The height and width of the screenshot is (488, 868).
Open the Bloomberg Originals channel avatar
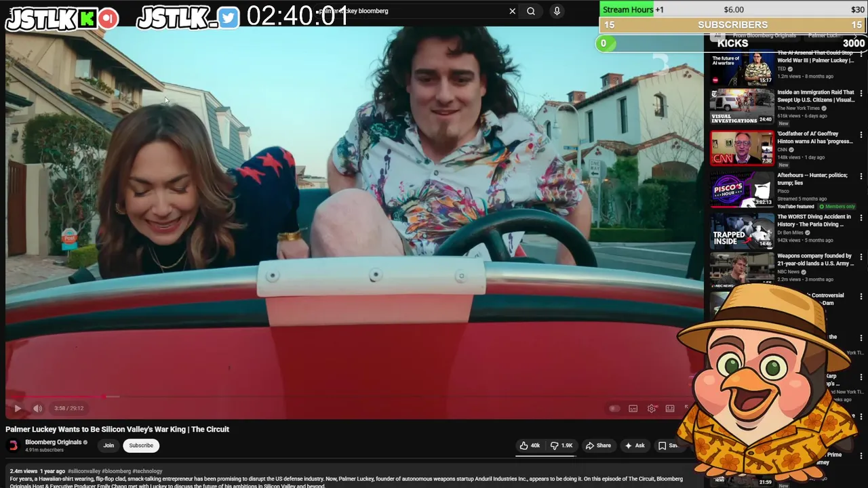(12, 445)
